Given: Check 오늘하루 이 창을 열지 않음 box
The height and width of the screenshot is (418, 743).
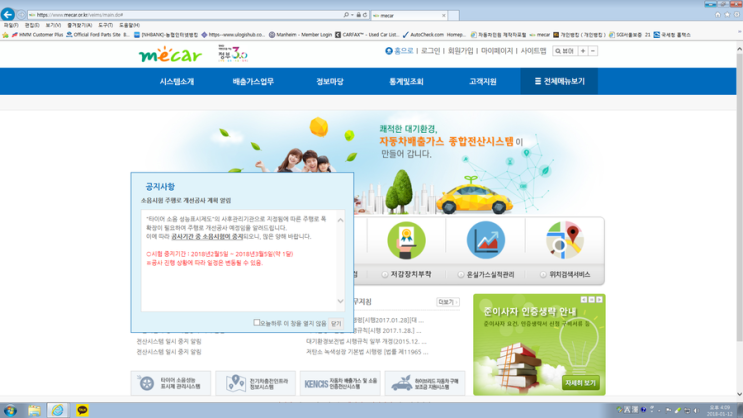Looking at the screenshot, I should [x=256, y=323].
